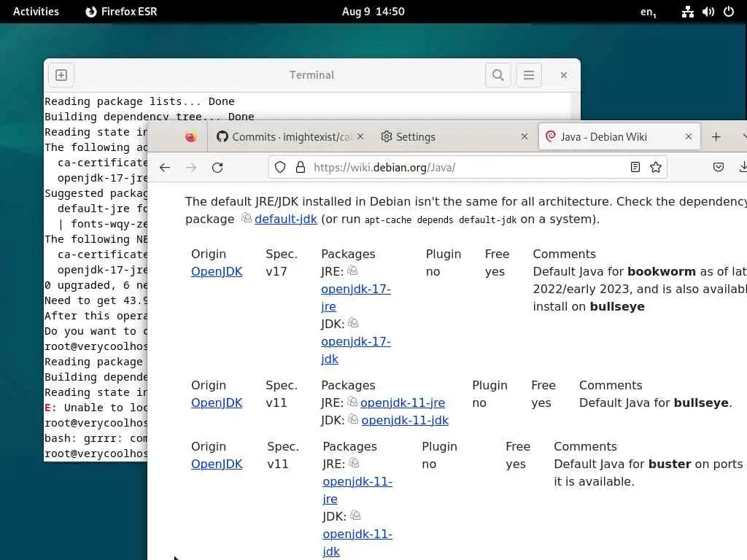Click the package icon before openjdk-11-jre bullseye
The image size is (747, 560).
pos(352,402)
